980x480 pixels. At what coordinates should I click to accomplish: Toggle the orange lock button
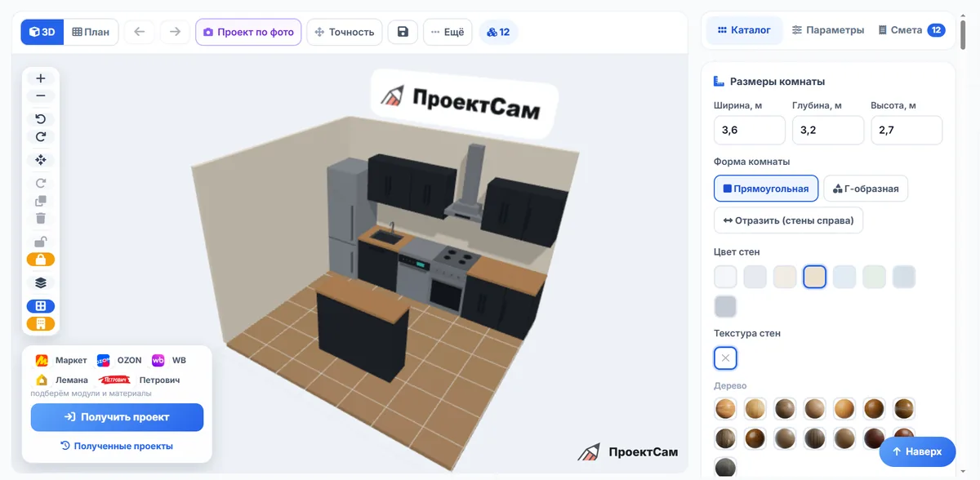[x=41, y=260]
